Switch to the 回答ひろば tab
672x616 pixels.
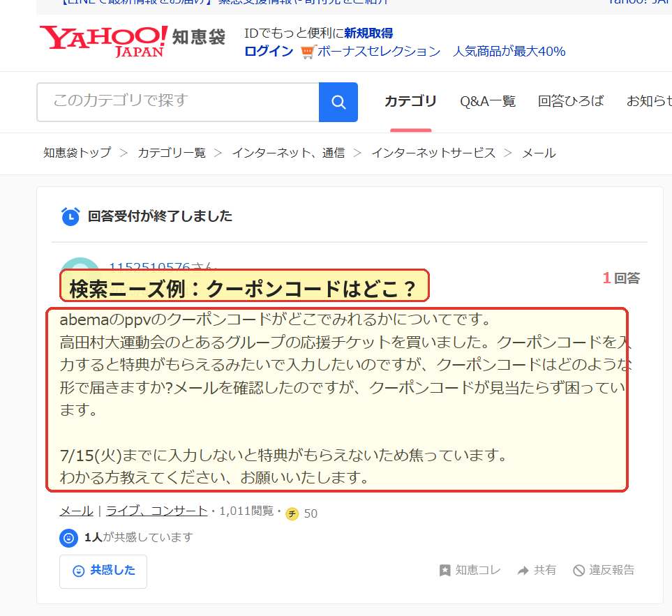point(571,101)
